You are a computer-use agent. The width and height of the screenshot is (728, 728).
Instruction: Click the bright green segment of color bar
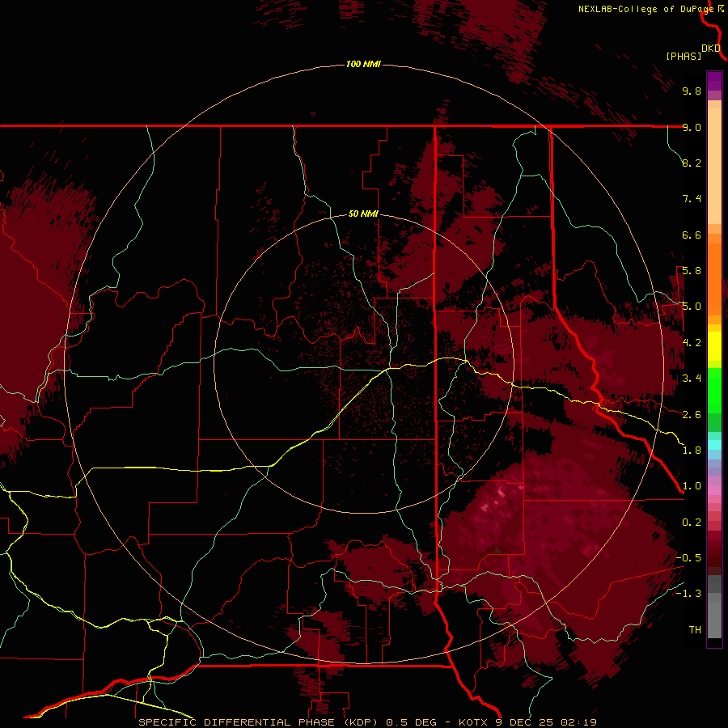tap(714, 391)
